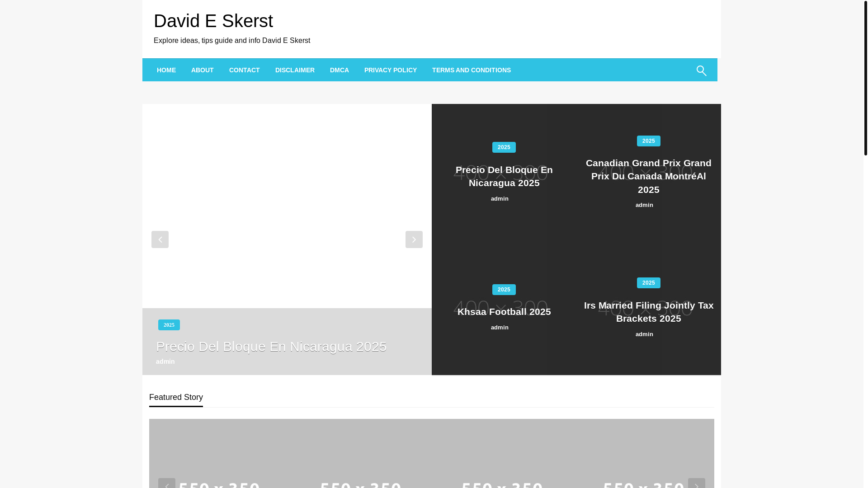Open the HOME menu item
Screen dimensions: 868x488
point(166,70)
